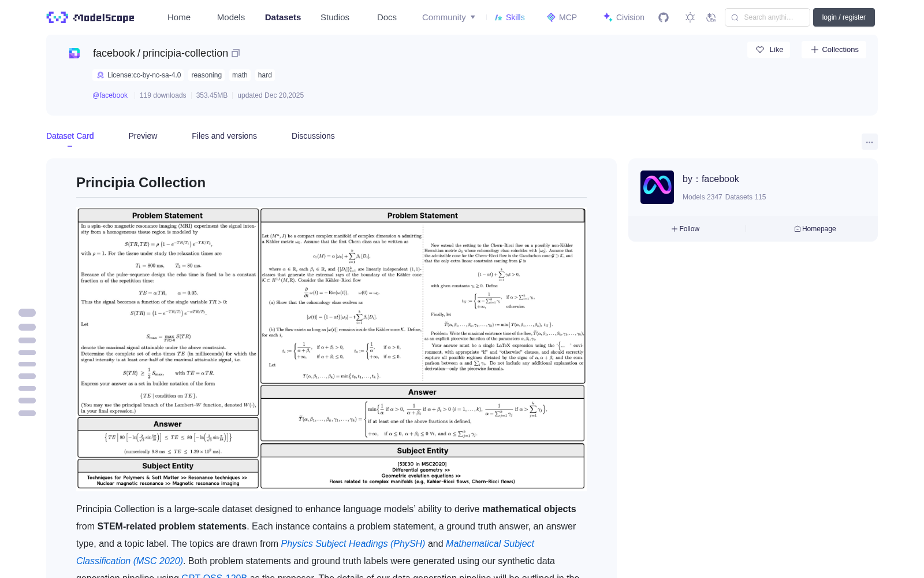Click the dataset avatar icon beside title
The width and height of the screenshot is (924, 578).
click(x=74, y=53)
